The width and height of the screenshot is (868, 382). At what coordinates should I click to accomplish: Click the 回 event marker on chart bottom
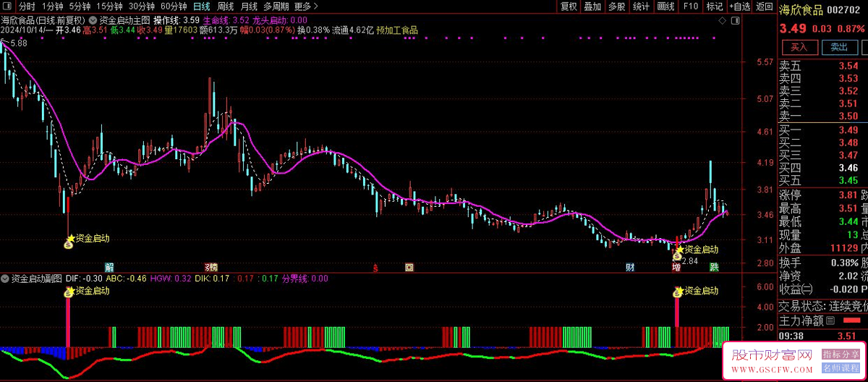409,268
